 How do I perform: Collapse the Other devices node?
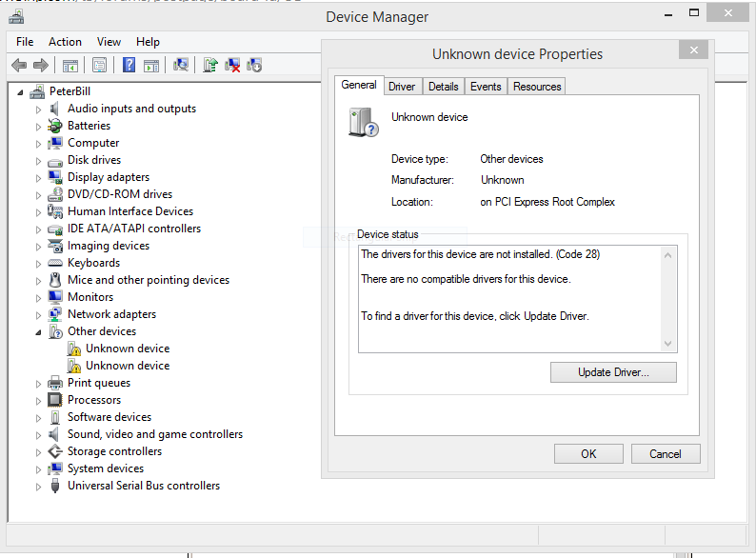[x=39, y=332]
